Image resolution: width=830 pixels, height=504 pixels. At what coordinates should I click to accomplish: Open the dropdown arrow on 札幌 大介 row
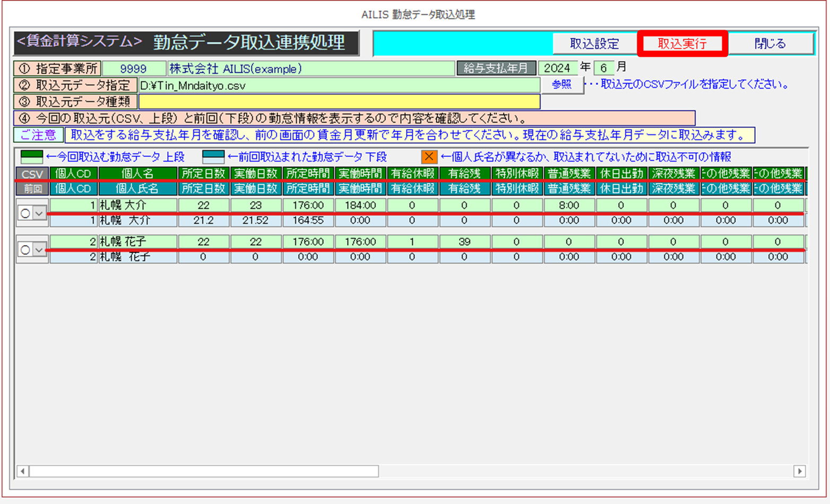(40, 213)
